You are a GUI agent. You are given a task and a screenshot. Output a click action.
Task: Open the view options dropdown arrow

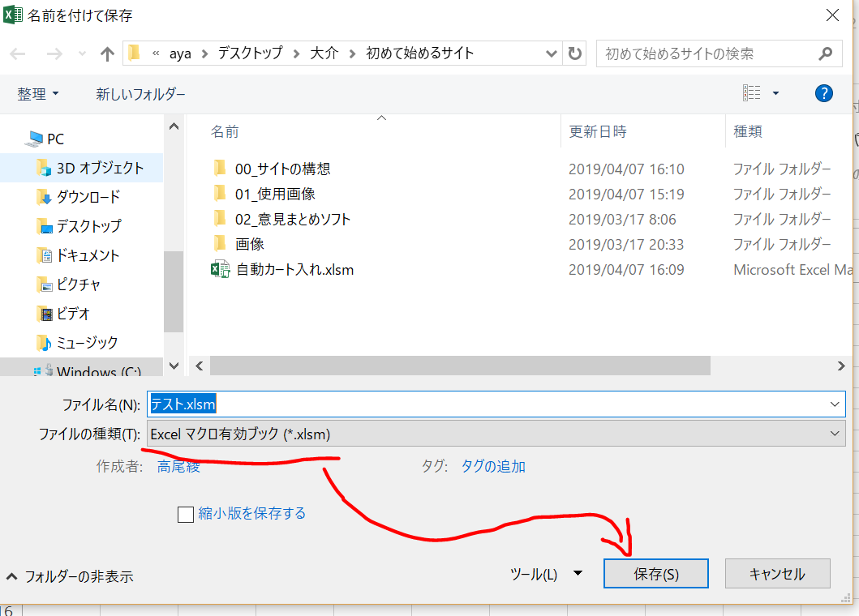coord(775,94)
